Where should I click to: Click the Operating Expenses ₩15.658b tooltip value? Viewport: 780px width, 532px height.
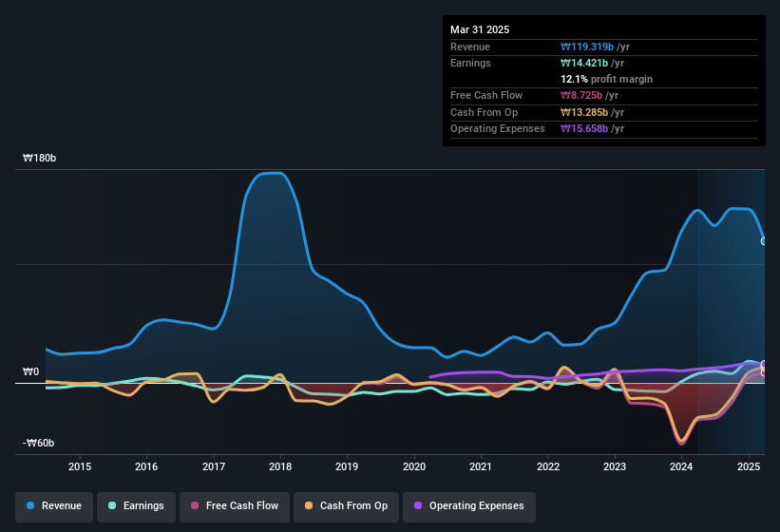pyautogui.click(x=584, y=129)
